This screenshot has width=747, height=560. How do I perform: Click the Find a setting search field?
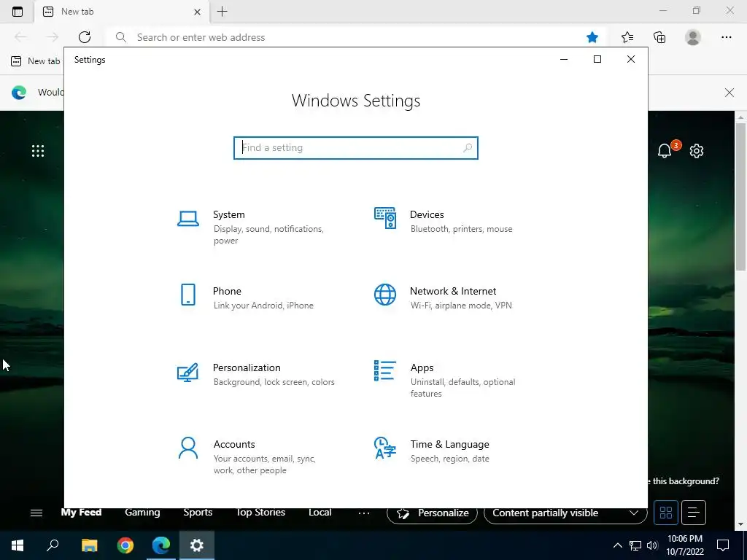tap(356, 147)
